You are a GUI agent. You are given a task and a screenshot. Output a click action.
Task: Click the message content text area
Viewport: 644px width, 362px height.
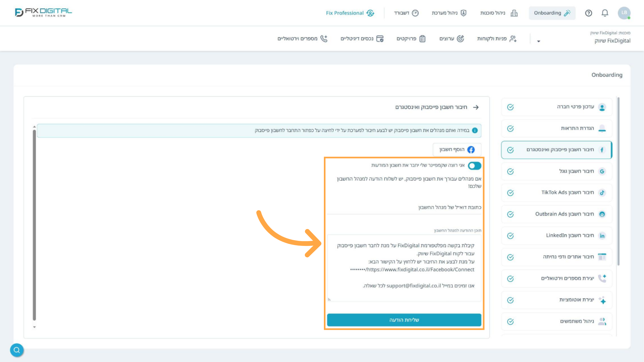pyautogui.click(x=404, y=268)
